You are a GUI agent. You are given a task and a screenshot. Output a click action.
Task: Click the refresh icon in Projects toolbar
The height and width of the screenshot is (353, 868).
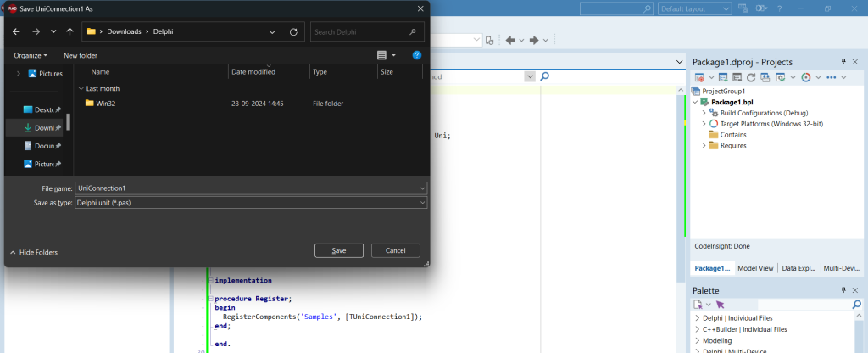[x=751, y=77]
